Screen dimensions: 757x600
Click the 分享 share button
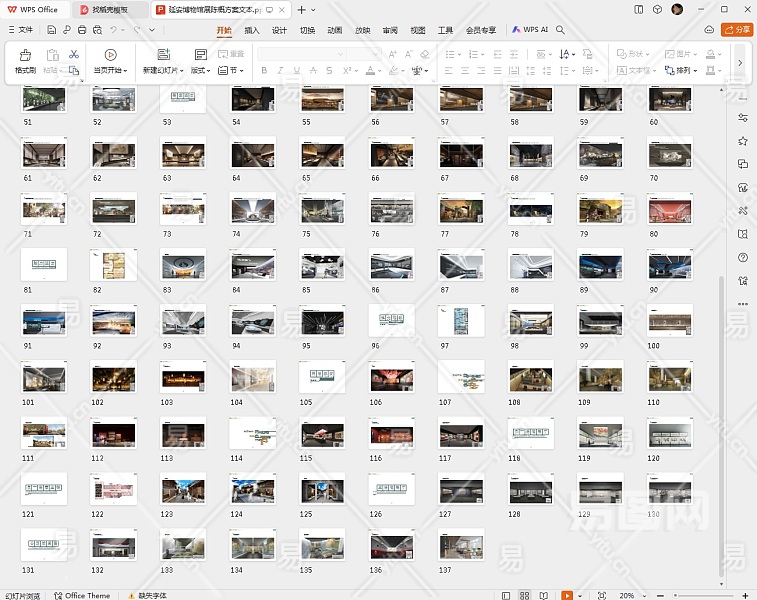click(737, 30)
